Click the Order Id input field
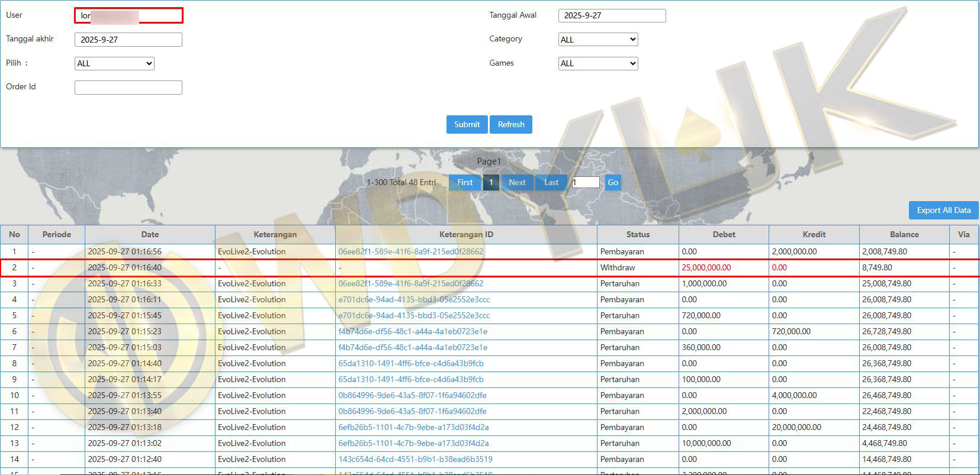 [128, 88]
